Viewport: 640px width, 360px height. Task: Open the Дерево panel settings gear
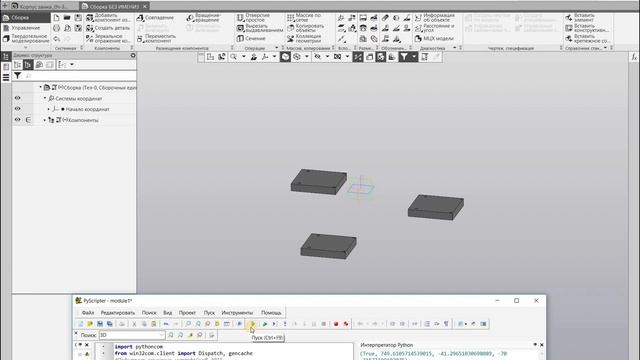coord(133,55)
